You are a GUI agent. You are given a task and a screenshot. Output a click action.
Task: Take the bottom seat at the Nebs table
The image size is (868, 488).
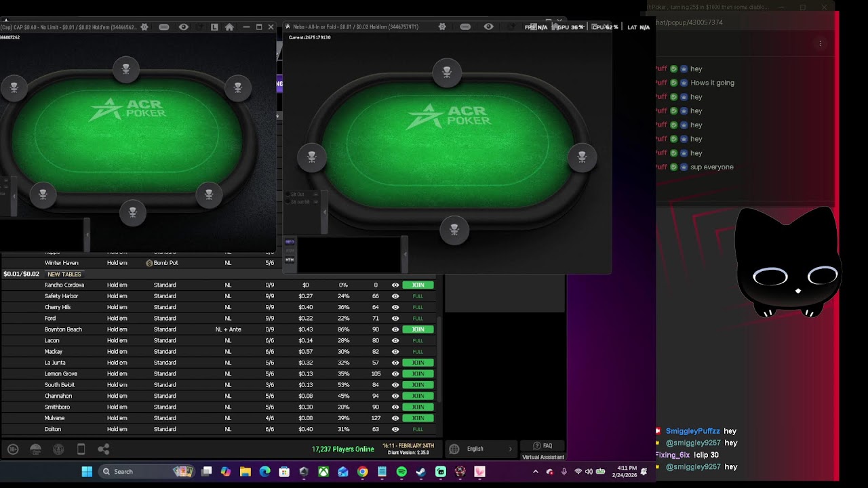coord(454,230)
